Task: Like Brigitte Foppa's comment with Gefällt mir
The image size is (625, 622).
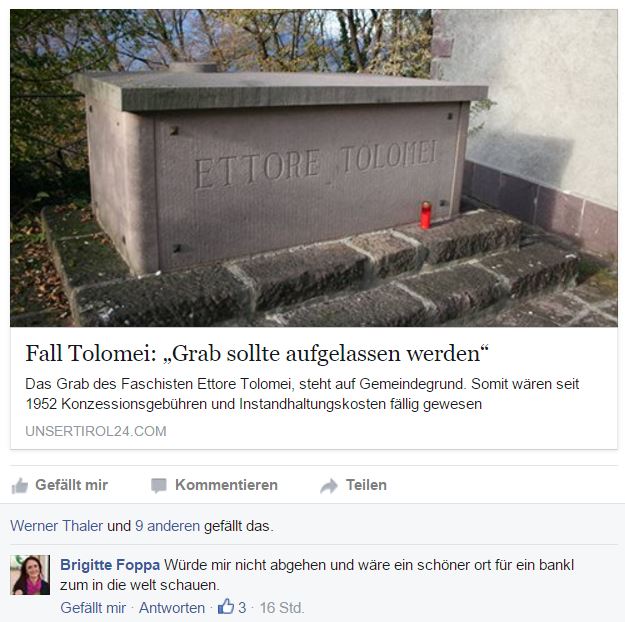Action: (93, 608)
